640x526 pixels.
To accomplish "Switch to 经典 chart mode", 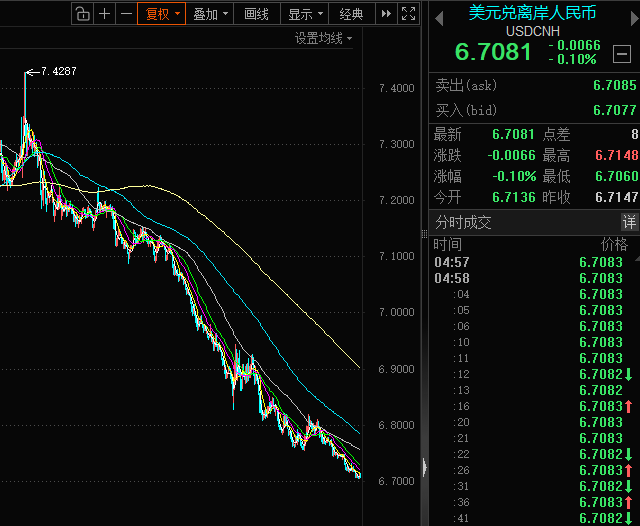I will (x=351, y=14).
